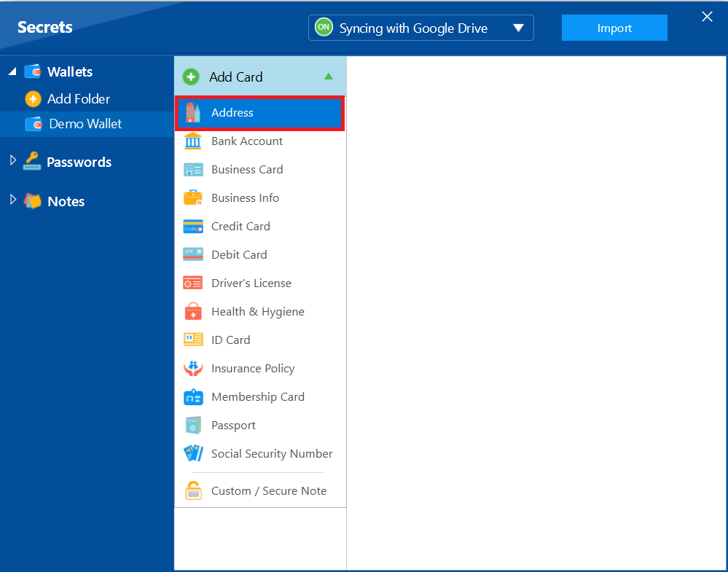
Task: Select the Passwords section label
Action: click(x=79, y=162)
